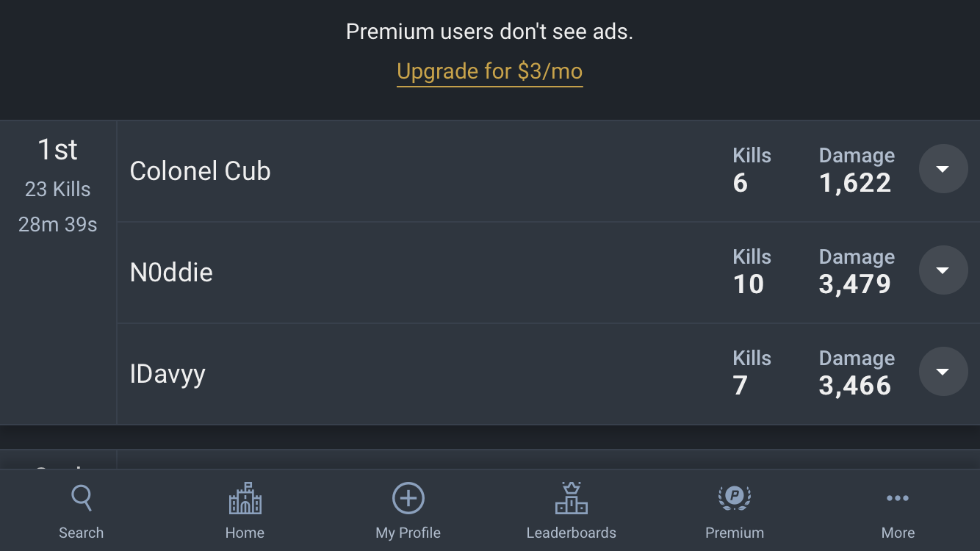Open the Home castle icon

pyautogui.click(x=245, y=498)
